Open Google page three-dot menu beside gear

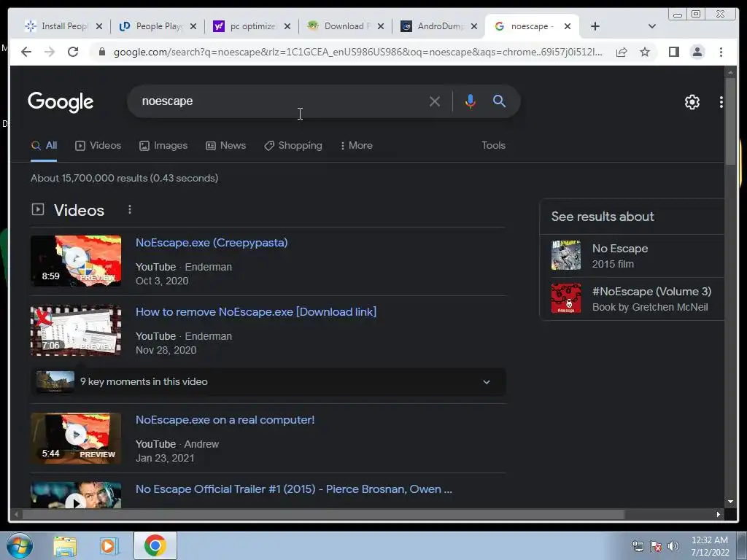click(x=721, y=102)
